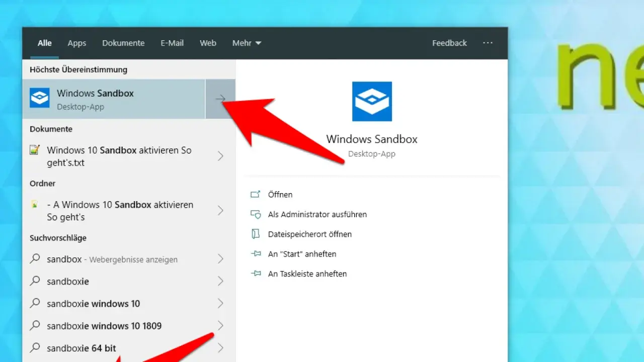
Task: Expand arrow for sandboxie windows 10 1809
Action: point(220,325)
